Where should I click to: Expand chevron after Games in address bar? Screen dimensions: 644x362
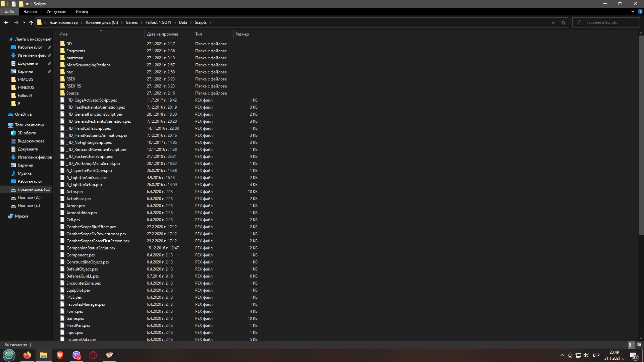point(142,22)
